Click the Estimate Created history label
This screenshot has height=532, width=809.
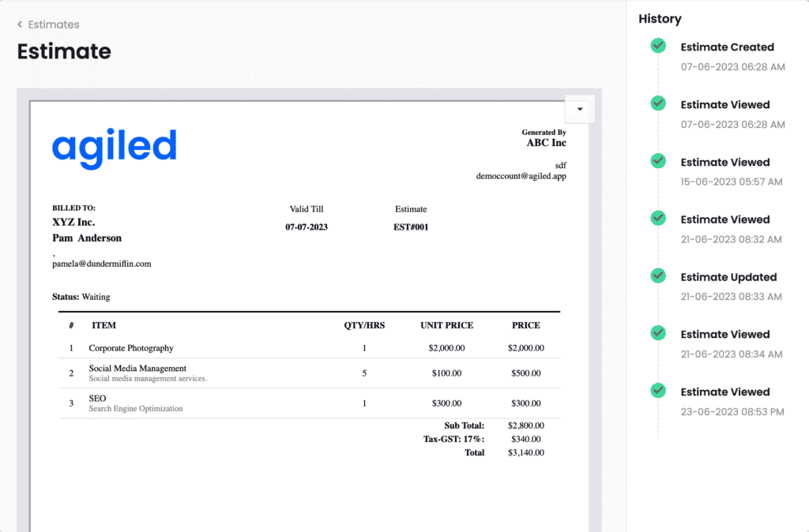[x=727, y=47]
